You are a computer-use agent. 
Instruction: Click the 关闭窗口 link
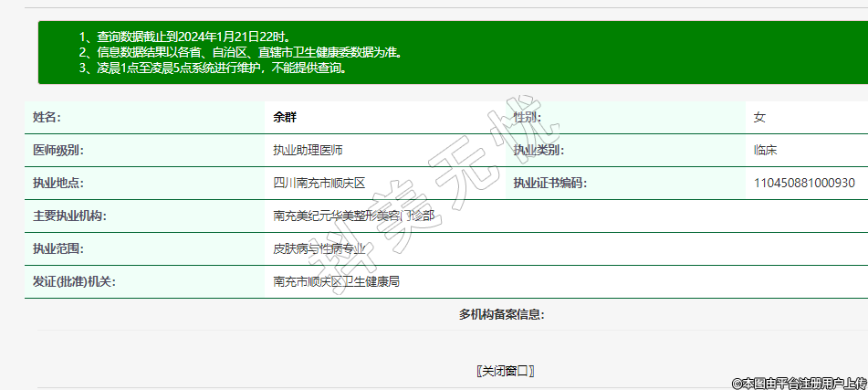505,371
